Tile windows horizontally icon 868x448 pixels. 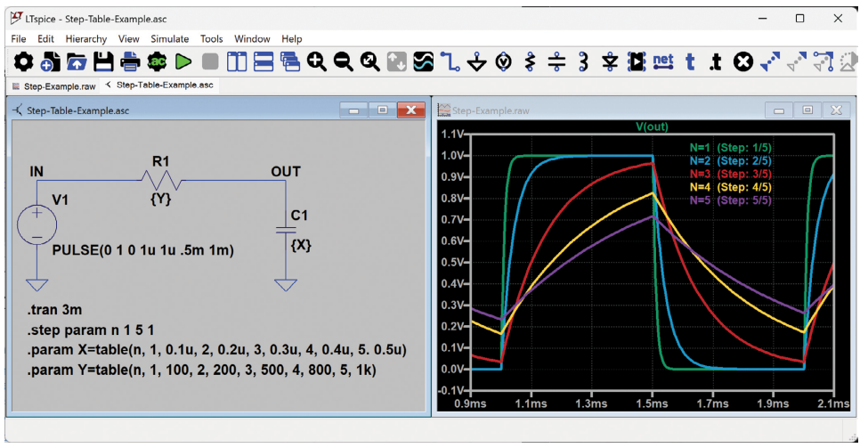pyautogui.click(x=264, y=61)
